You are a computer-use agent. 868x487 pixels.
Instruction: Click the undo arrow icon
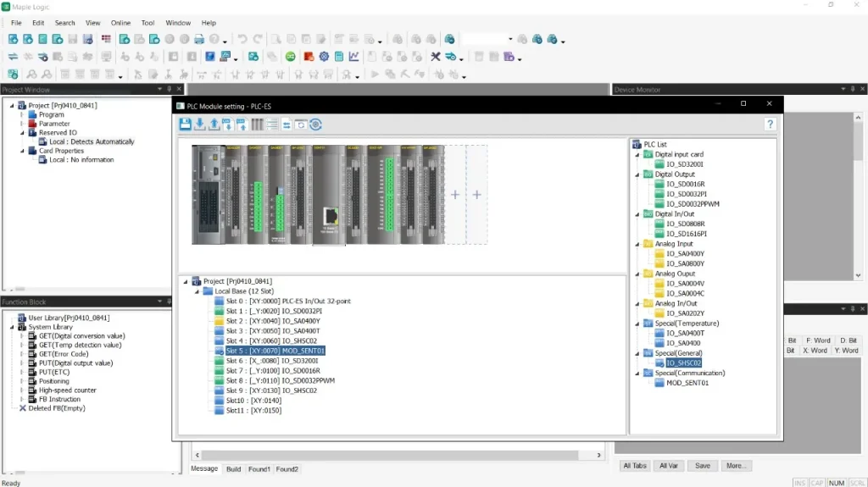(x=242, y=39)
